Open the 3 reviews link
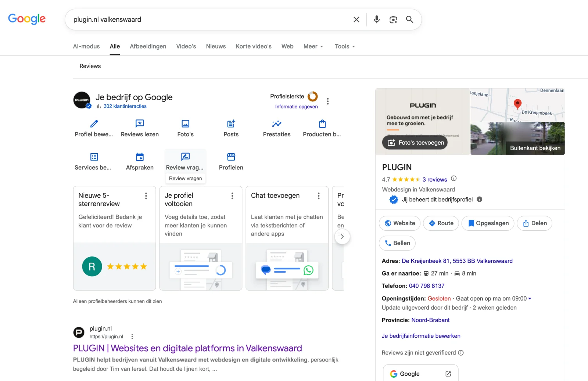 [435, 180]
